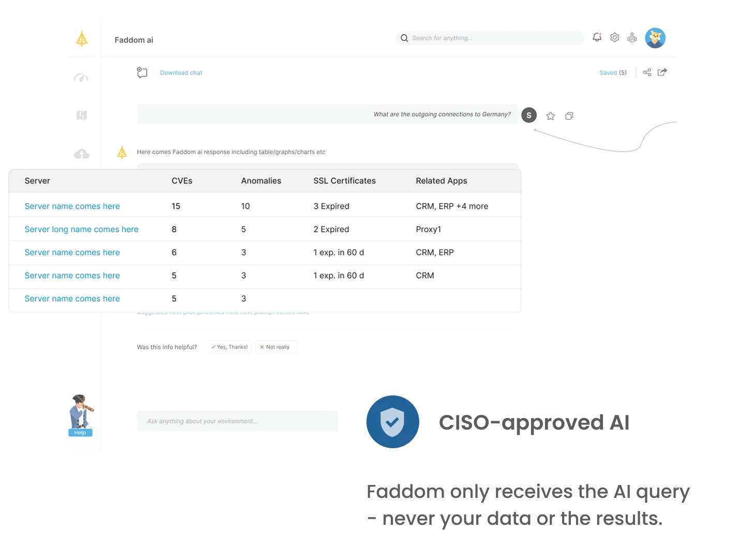
Task: Click the Not really feedback button
Action: tap(276, 347)
